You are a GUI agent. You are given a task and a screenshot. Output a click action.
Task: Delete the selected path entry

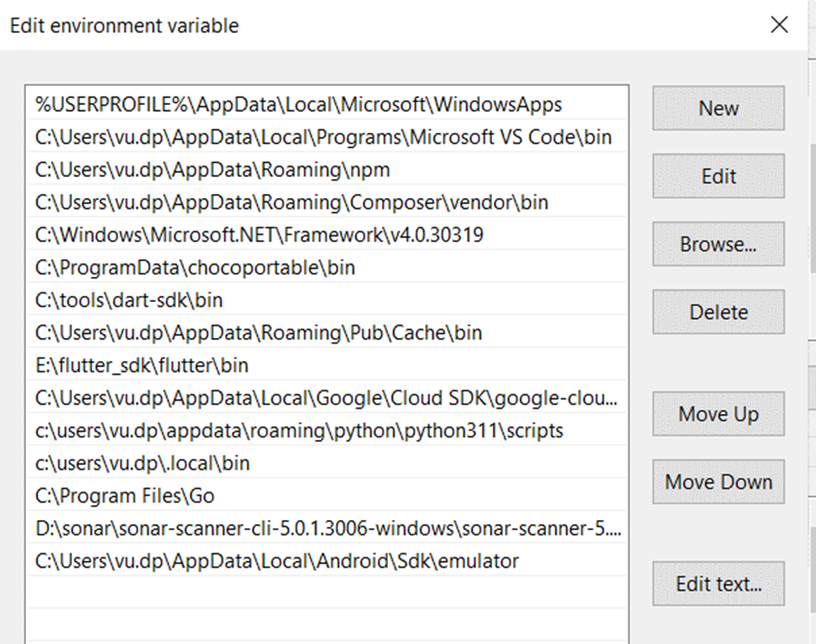[718, 312]
